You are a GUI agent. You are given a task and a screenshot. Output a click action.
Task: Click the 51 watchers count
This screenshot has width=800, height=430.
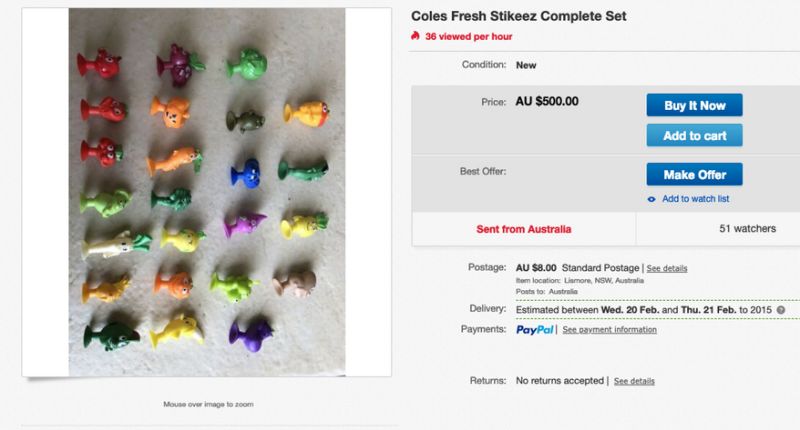(x=747, y=229)
